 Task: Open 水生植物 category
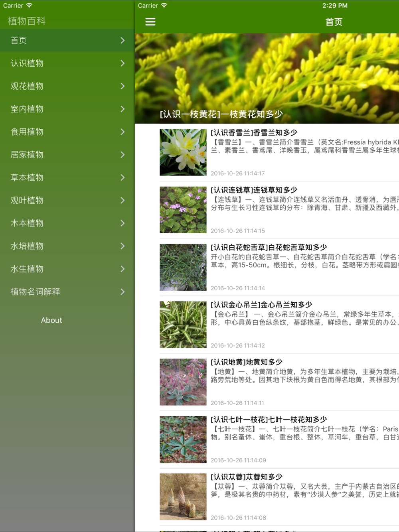[x=67, y=269]
